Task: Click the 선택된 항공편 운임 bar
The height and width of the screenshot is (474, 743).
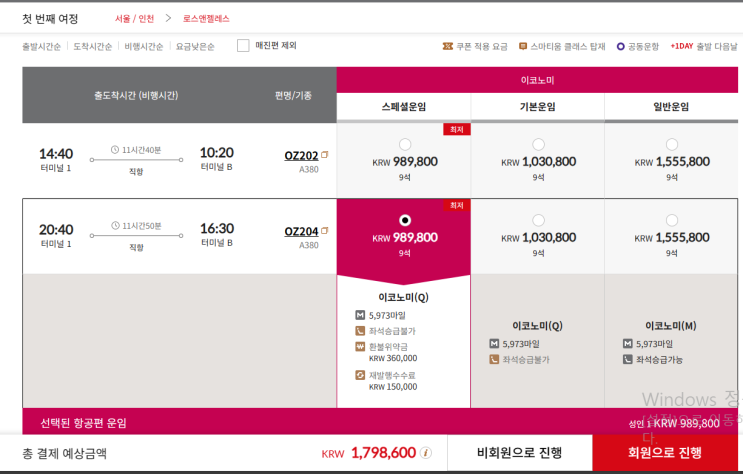Action: (380, 422)
